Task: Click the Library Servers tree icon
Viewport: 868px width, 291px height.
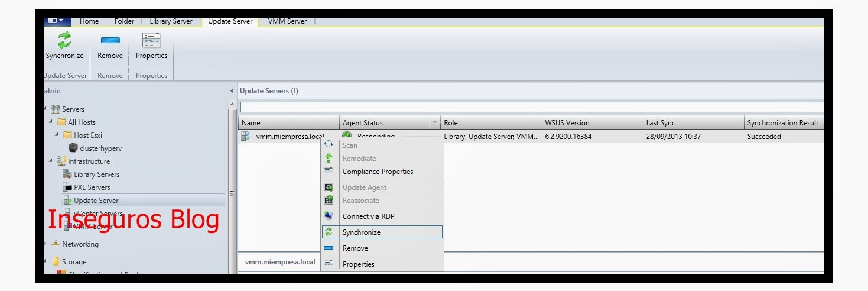Action: (67, 174)
